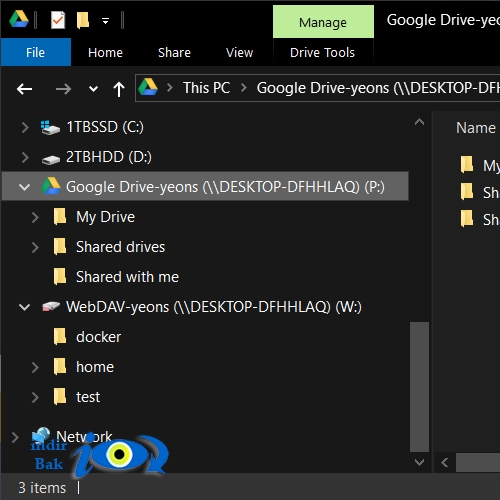Open the Drive Tools tab
The height and width of the screenshot is (500, 500).
click(x=322, y=52)
